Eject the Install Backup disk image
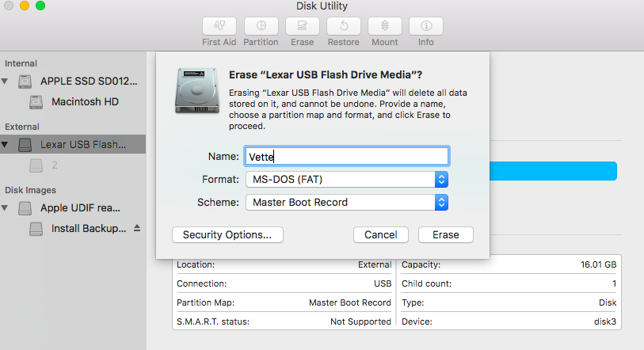Viewport: 644px width, 350px height. (137, 228)
